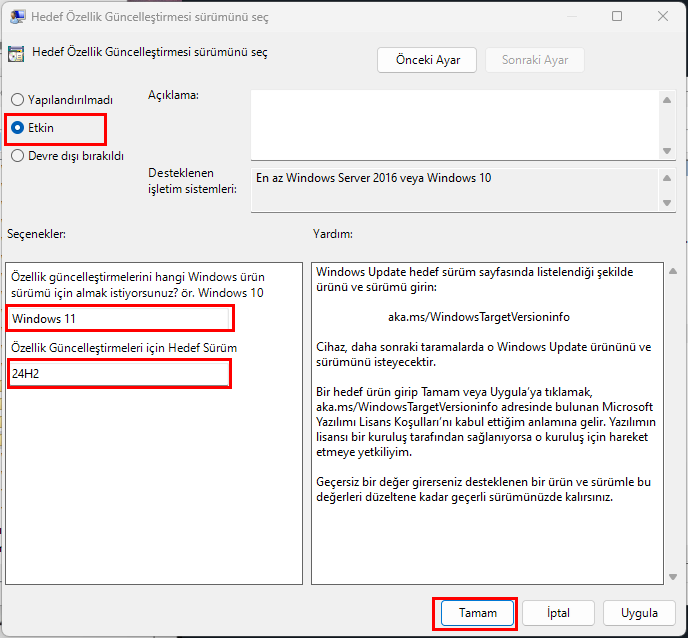
Task: Click 'Desteklenen işletim sistemleri' label
Action: (192, 181)
